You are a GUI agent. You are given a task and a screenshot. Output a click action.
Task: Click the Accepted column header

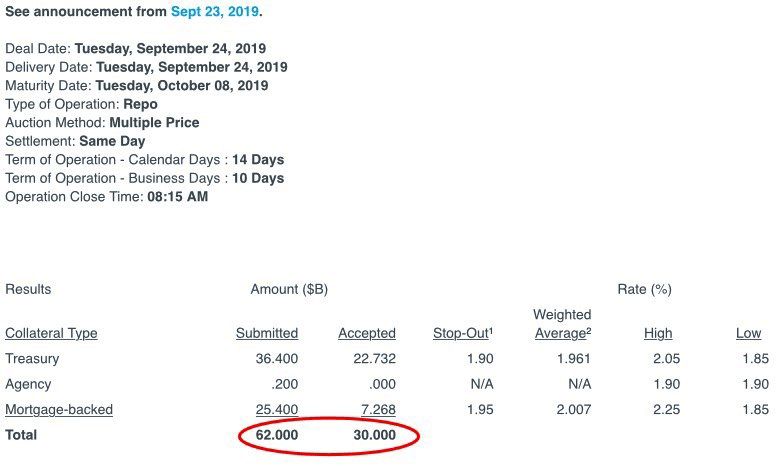366,334
